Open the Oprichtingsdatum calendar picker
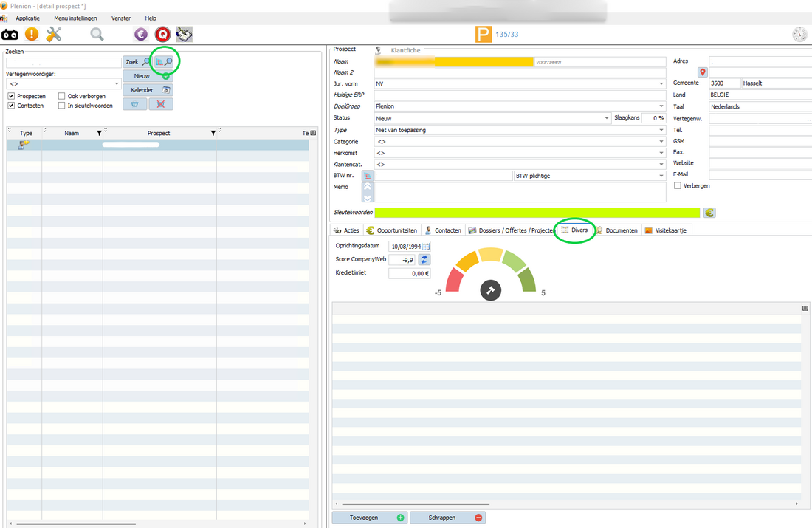 pyautogui.click(x=426, y=246)
